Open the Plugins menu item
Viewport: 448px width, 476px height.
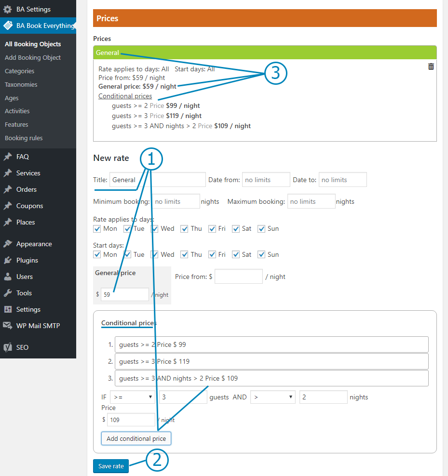[x=27, y=260]
